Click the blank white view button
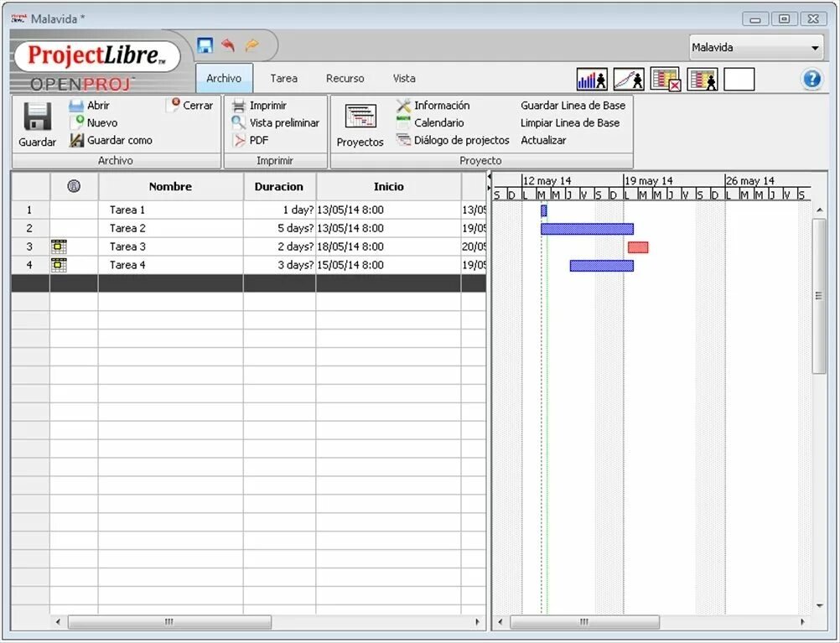The image size is (840, 643). (x=739, y=80)
